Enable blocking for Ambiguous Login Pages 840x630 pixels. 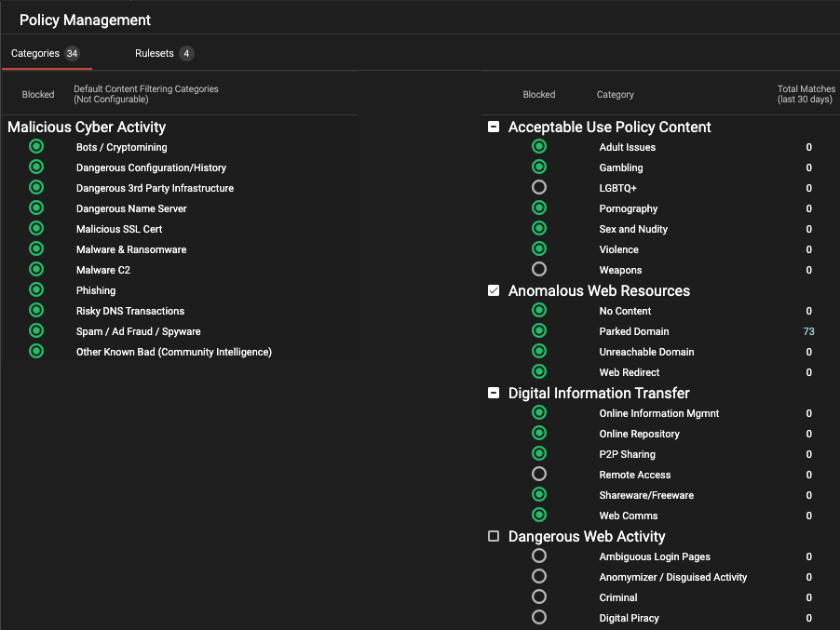pos(538,556)
